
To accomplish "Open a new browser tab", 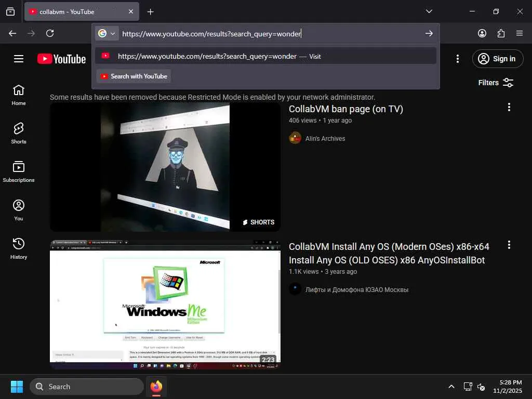I will pos(150,12).
